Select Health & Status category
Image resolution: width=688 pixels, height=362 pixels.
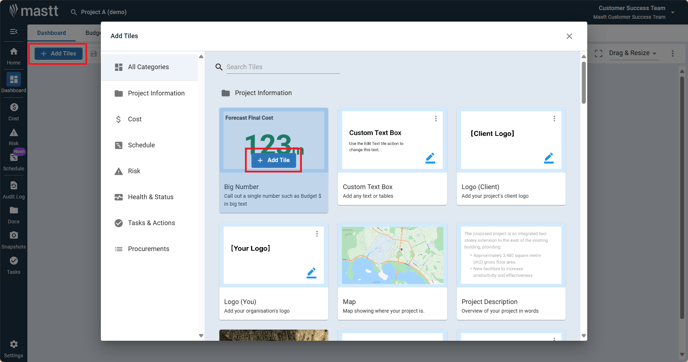click(150, 197)
